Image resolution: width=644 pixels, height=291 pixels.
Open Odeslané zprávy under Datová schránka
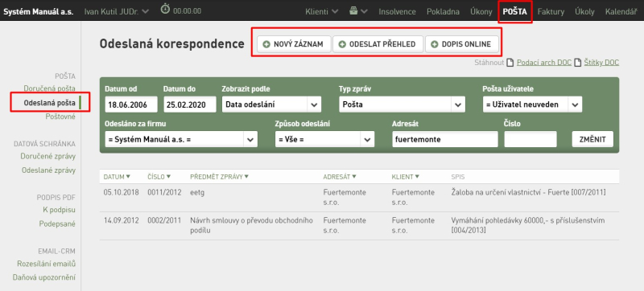click(48, 170)
